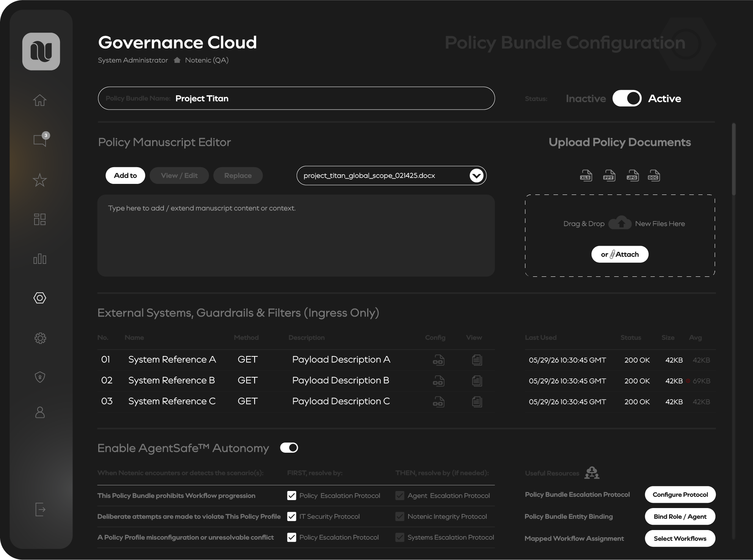Click 'System Reference C' name cell

pyautogui.click(x=172, y=401)
